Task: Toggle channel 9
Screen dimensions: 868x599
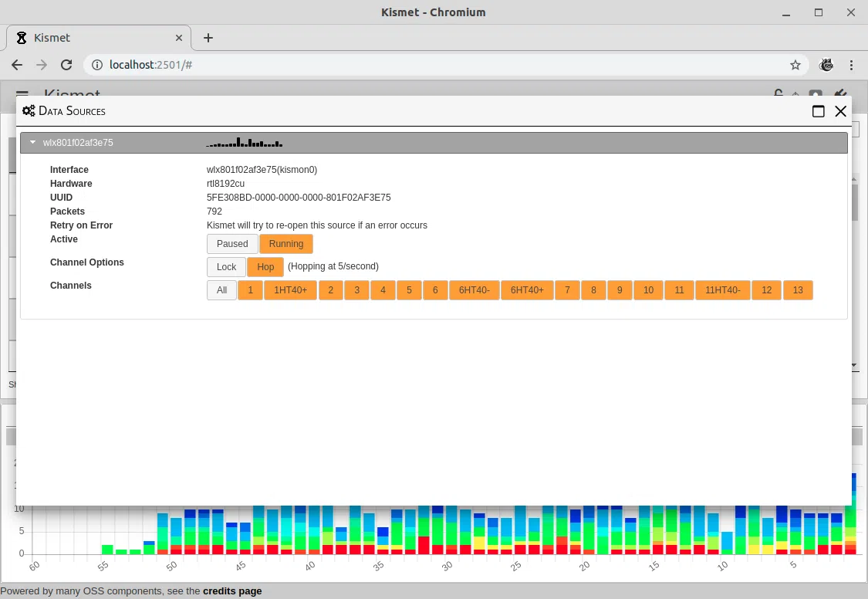Action: (x=620, y=290)
